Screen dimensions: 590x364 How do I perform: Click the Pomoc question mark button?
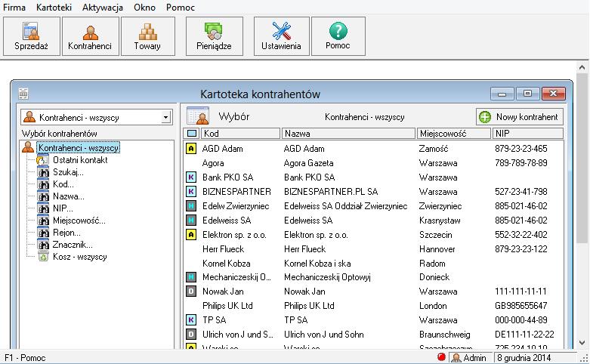pos(338,36)
